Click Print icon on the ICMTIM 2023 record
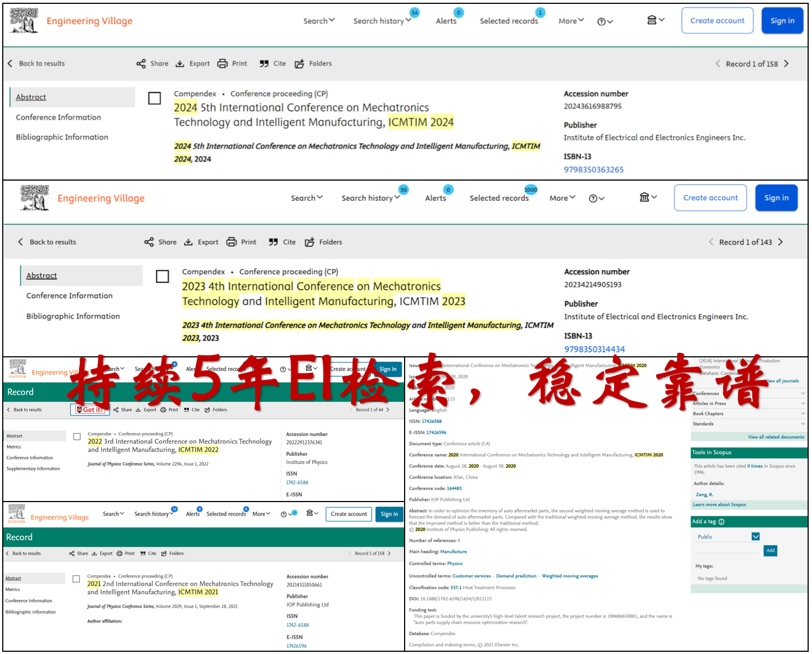 (x=232, y=242)
